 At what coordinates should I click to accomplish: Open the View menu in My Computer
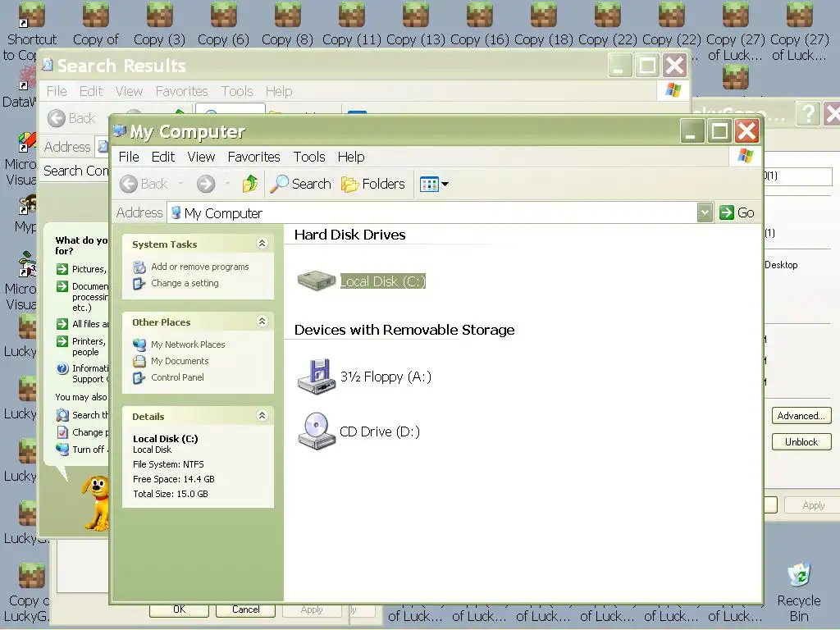[201, 157]
